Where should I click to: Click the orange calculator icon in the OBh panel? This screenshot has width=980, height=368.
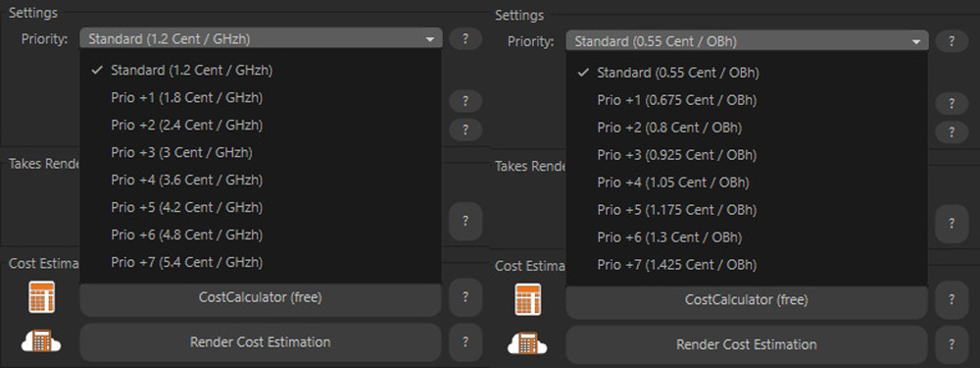[528, 299]
